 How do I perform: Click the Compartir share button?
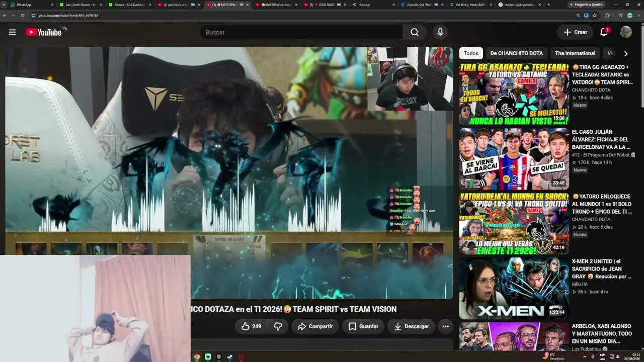coord(315,326)
